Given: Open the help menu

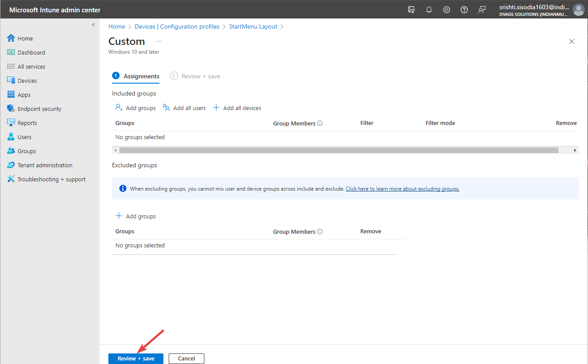Looking at the screenshot, I should coord(464,9).
